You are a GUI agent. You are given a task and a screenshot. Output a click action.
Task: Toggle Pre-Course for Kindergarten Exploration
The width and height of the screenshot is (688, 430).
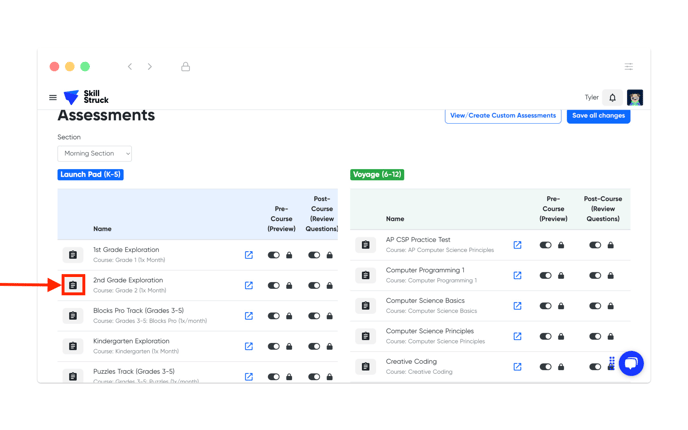(274, 346)
